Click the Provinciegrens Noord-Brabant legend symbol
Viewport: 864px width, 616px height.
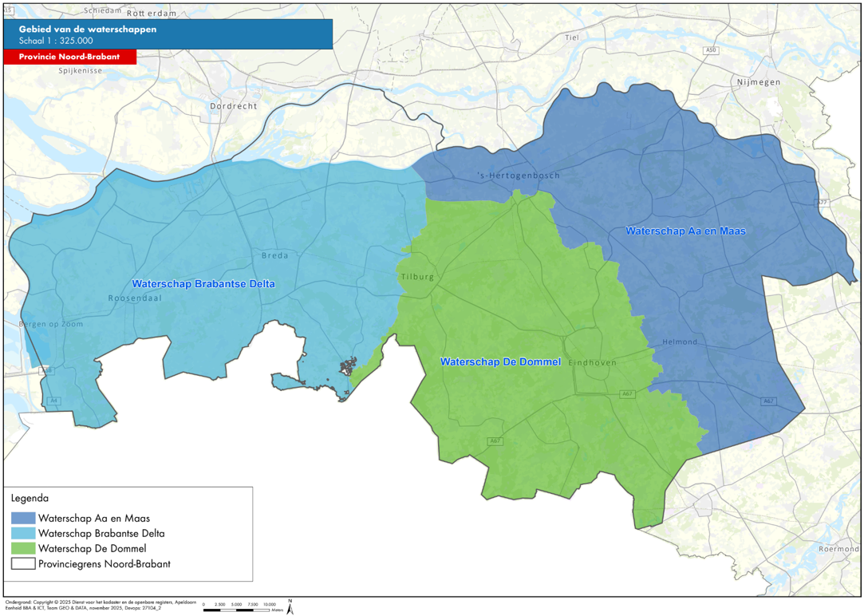click(23, 563)
